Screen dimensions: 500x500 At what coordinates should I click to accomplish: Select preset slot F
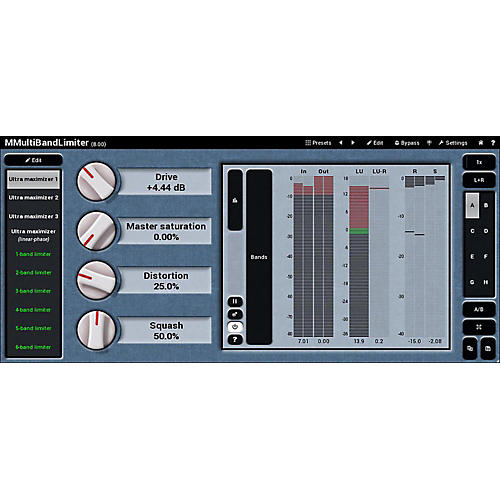click(486, 257)
